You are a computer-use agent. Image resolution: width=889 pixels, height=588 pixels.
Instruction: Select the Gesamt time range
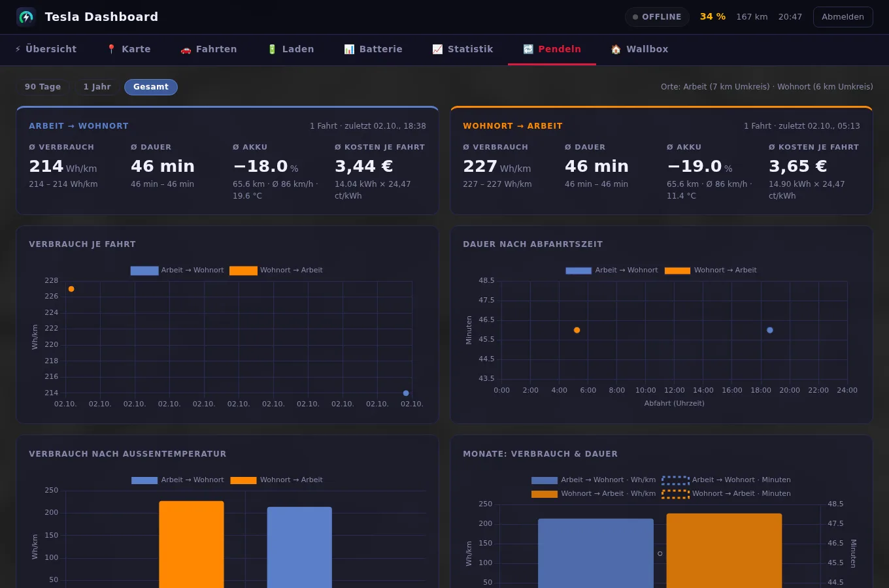(x=151, y=87)
